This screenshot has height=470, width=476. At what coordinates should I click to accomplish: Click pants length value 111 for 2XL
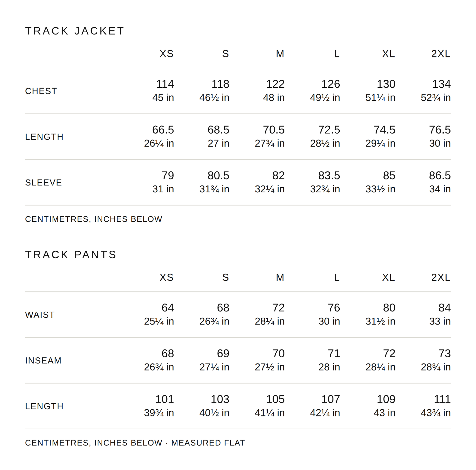(x=442, y=400)
